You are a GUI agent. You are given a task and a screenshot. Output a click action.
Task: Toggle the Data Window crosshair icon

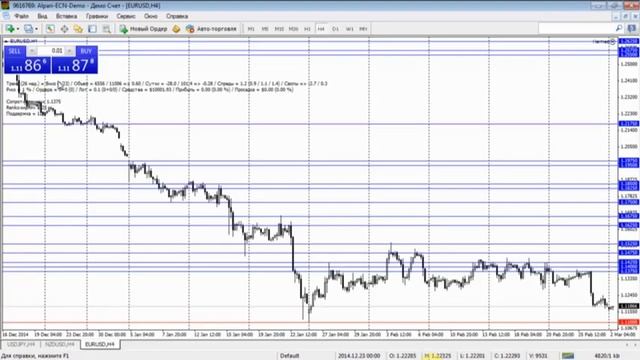64,29
